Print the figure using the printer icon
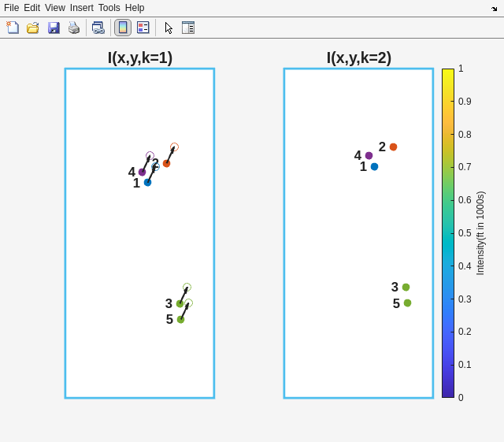Viewport: 504px width, 442px height. (x=74, y=28)
